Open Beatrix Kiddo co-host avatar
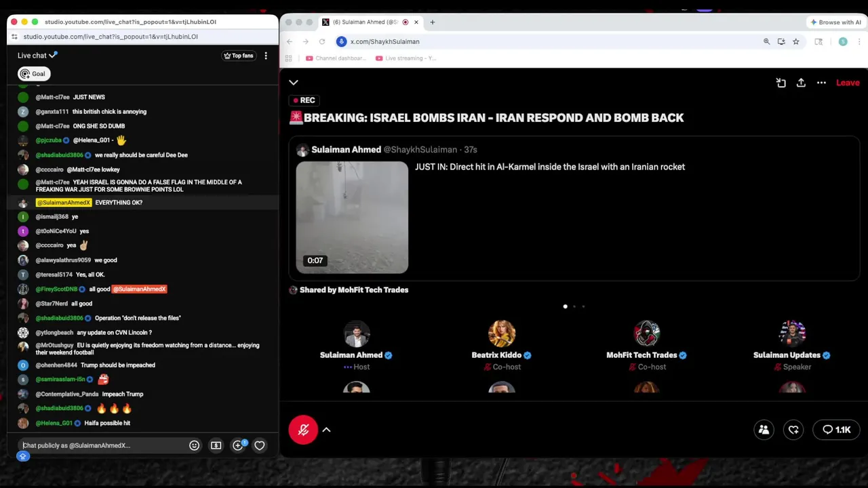The width and height of the screenshot is (868, 488). 502,333
